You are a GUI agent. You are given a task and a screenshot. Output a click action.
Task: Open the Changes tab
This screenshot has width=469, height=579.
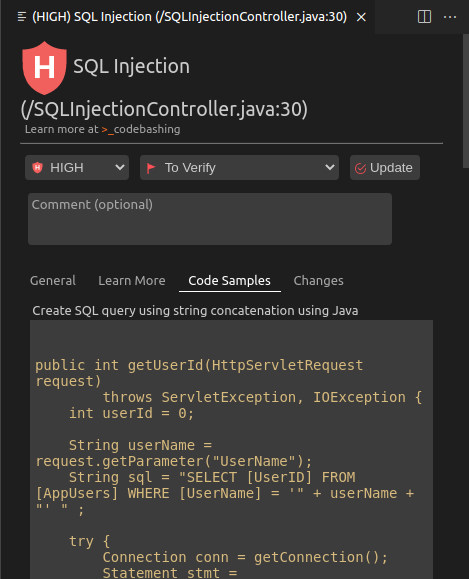pyautogui.click(x=318, y=281)
